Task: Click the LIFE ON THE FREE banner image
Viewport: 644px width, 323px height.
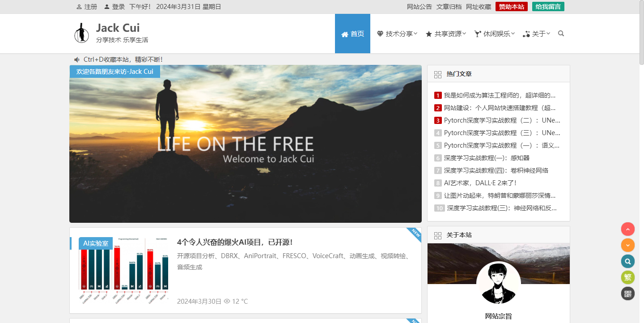Action: click(x=246, y=144)
